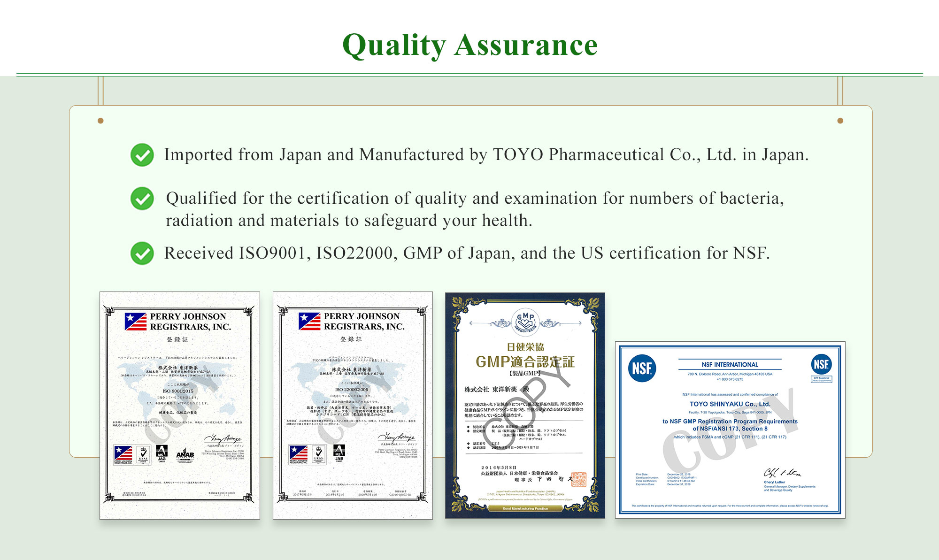Click the brown pin dot at the left of the panel
The height and width of the screenshot is (560, 939).
click(100, 121)
